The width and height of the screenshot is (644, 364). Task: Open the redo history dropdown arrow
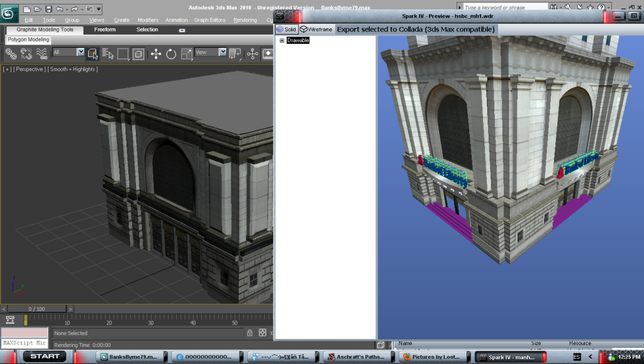81,9
